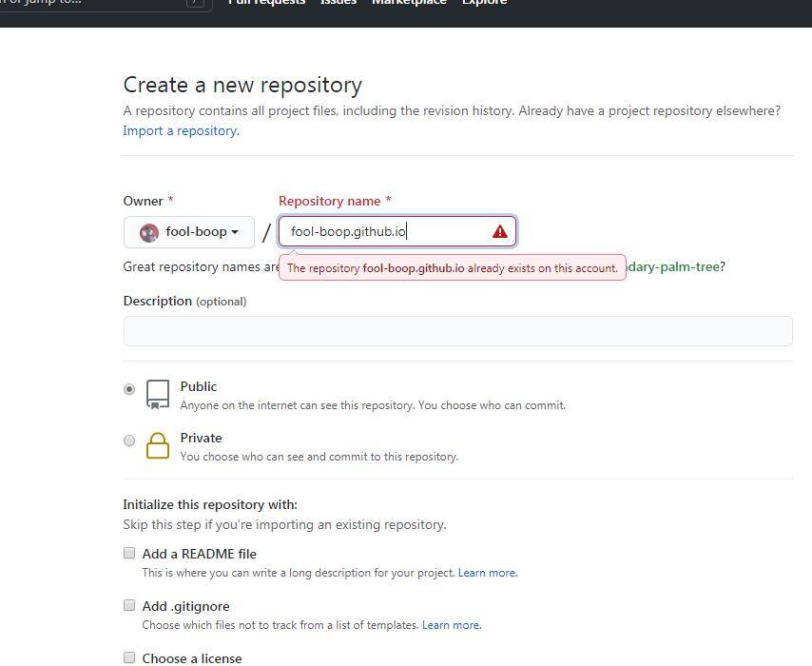The width and height of the screenshot is (812, 666).
Task: Click the Private repository lock icon
Action: pos(158,445)
